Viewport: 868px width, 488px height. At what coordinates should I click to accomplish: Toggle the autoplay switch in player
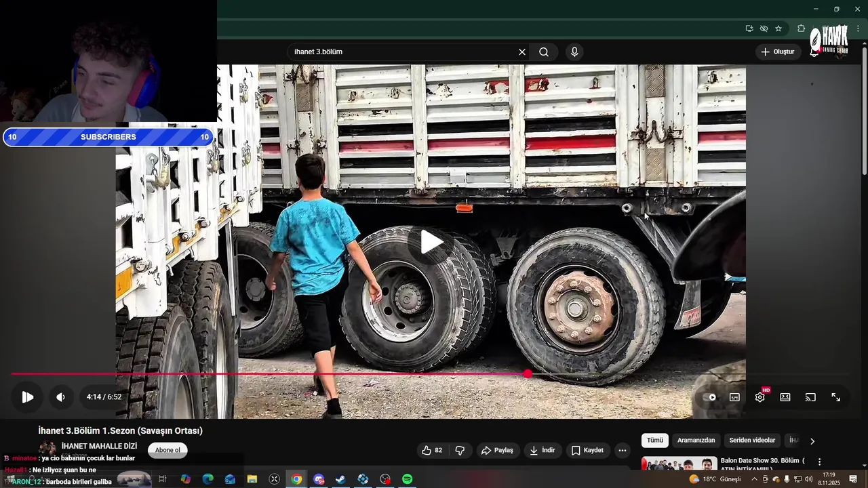point(709,397)
